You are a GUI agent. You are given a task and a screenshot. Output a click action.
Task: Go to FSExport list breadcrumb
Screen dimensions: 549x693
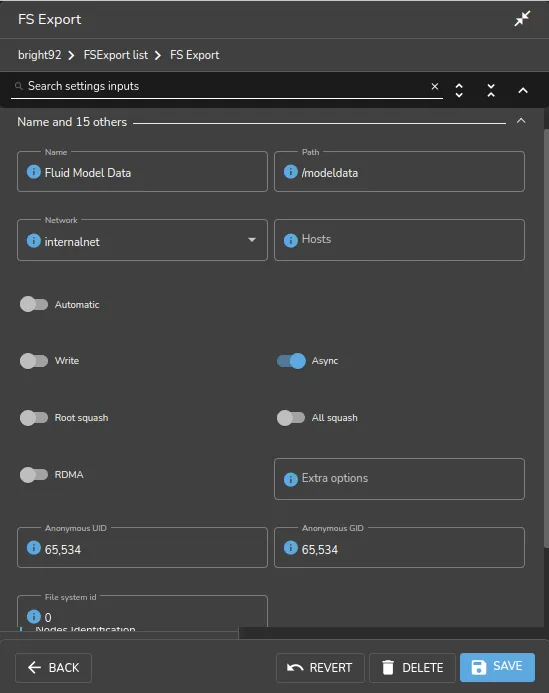coord(116,55)
